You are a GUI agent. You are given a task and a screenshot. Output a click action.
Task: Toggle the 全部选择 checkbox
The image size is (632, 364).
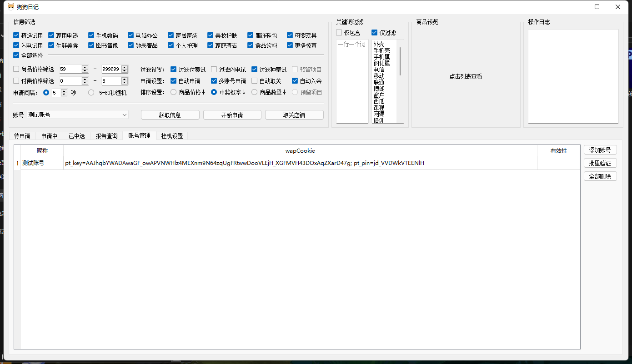[16, 55]
